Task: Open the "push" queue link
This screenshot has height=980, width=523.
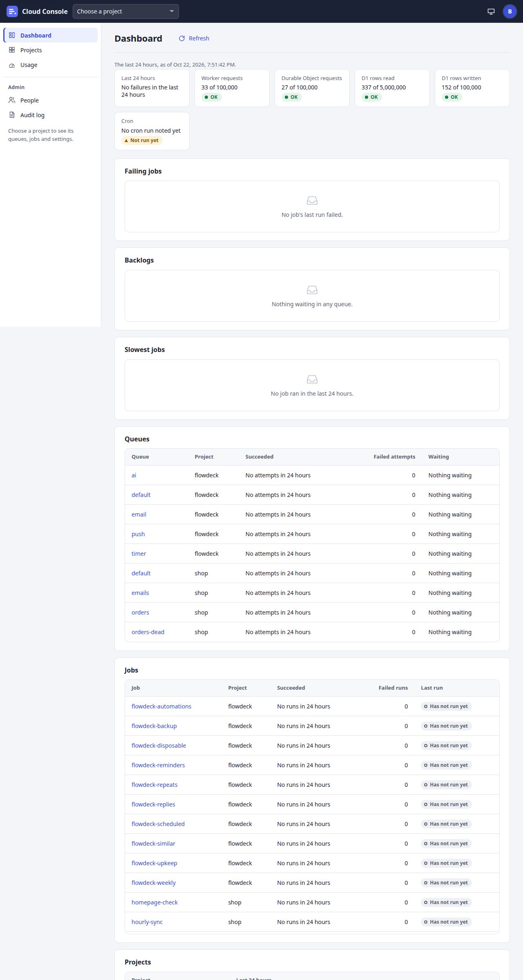Action: pyautogui.click(x=138, y=534)
